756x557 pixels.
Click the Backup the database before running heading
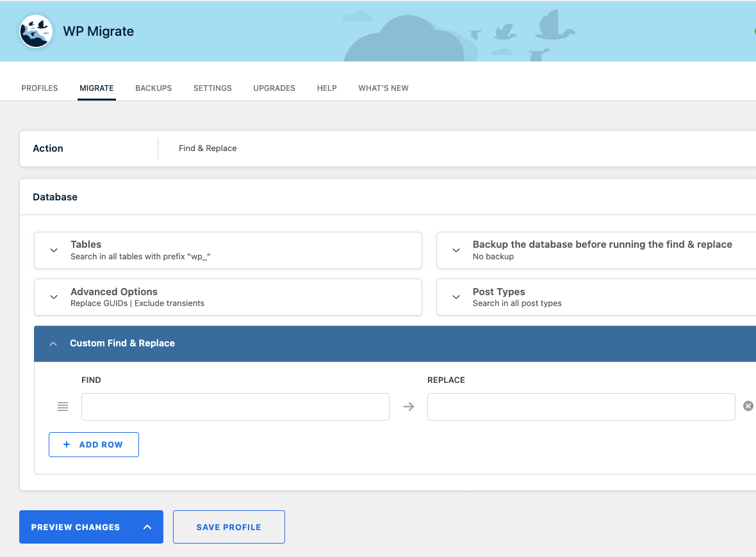602,245
